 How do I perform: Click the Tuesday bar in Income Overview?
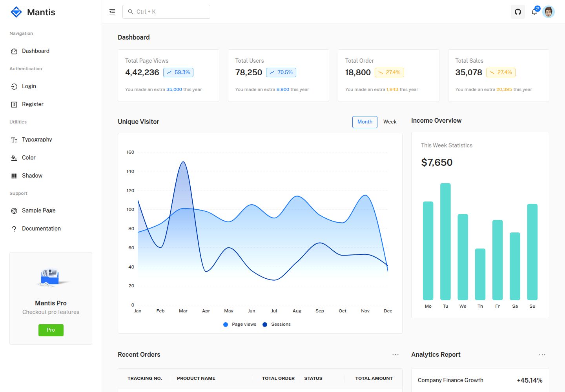click(x=445, y=241)
